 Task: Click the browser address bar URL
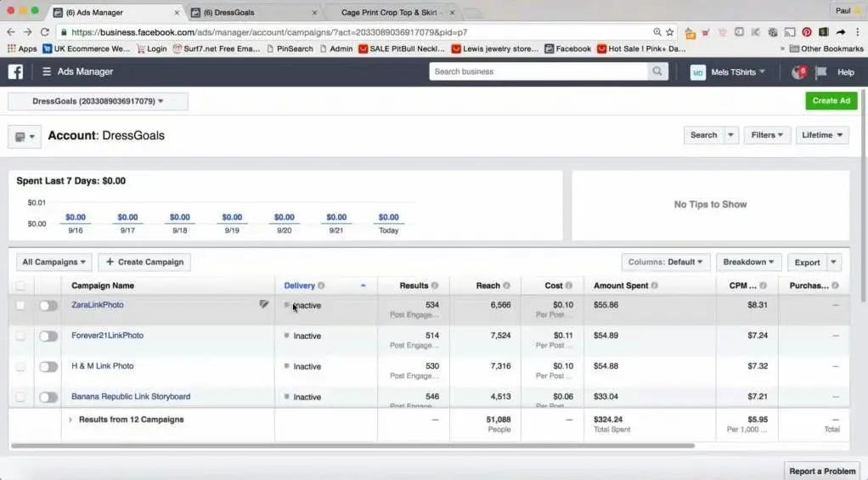(x=269, y=32)
